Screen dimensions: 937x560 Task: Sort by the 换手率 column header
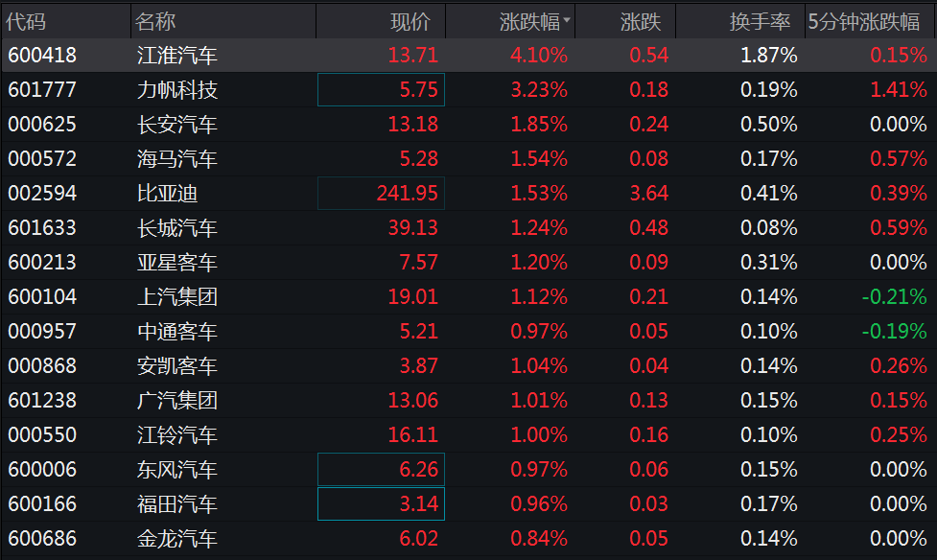760,21
